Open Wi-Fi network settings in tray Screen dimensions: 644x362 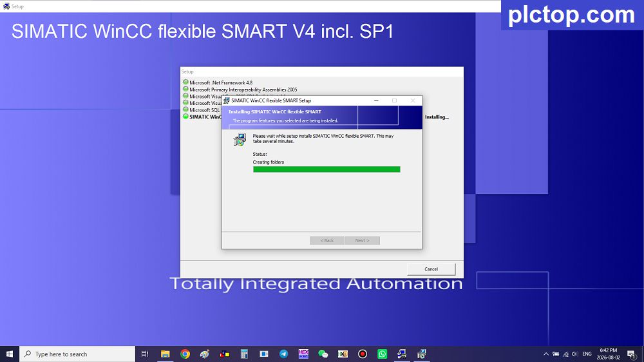(x=565, y=354)
